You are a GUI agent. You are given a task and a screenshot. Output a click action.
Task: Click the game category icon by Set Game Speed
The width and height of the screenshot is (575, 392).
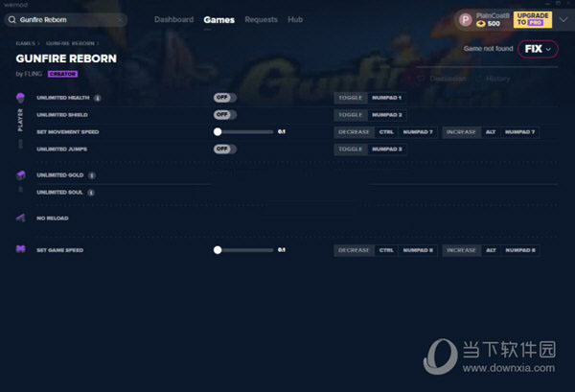coord(20,249)
